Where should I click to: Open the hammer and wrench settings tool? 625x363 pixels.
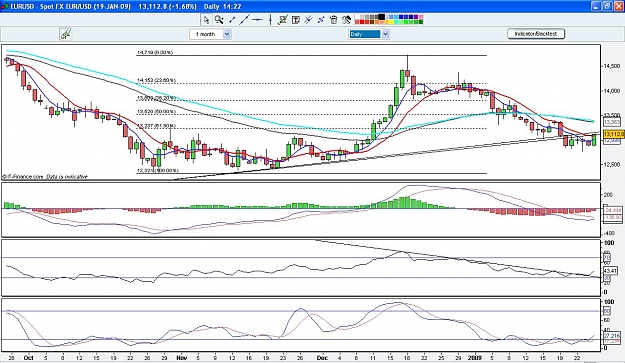click(346, 20)
